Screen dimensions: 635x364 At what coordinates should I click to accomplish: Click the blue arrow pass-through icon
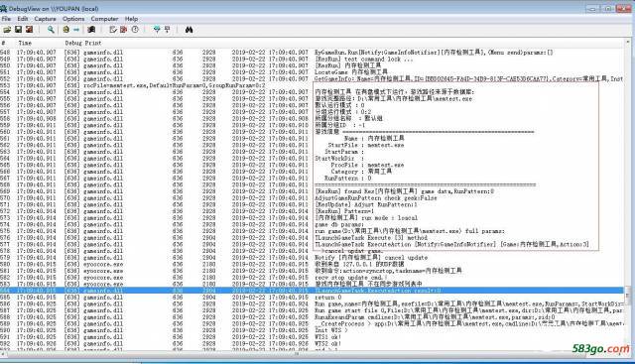tap(76, 30)
